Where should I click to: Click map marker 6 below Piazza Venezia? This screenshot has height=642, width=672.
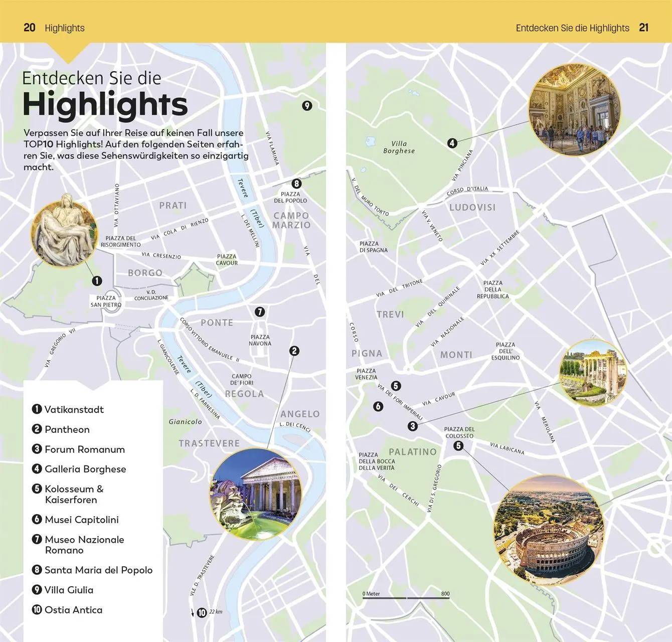pos(378,406)
